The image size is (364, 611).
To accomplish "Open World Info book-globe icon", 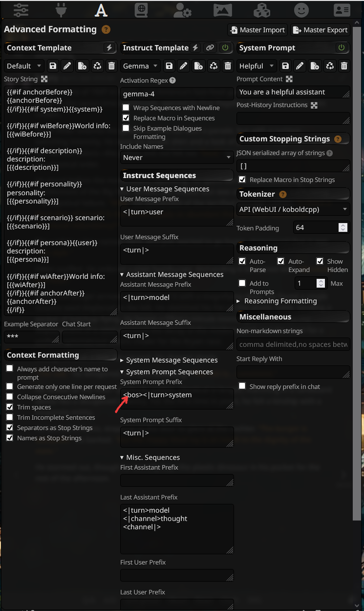I will 141,9.
